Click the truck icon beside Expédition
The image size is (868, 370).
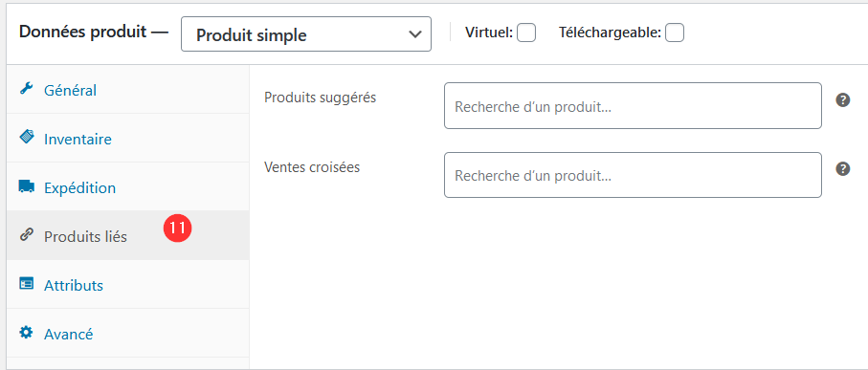point(26,186)
